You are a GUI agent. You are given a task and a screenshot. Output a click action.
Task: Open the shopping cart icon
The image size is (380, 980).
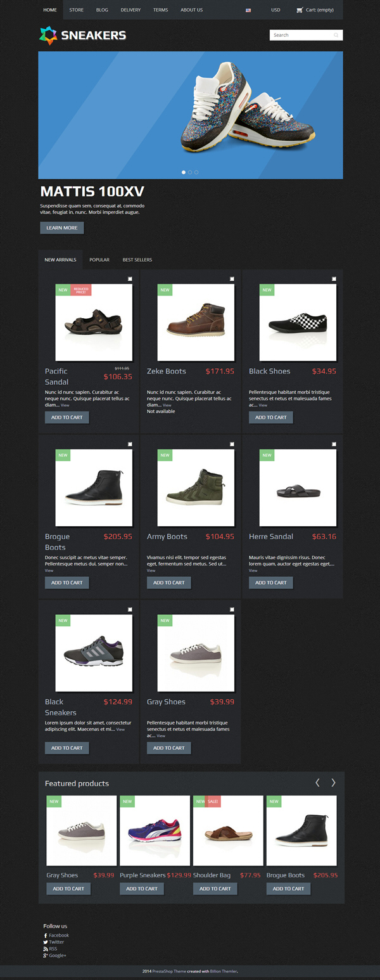(300, 10)
